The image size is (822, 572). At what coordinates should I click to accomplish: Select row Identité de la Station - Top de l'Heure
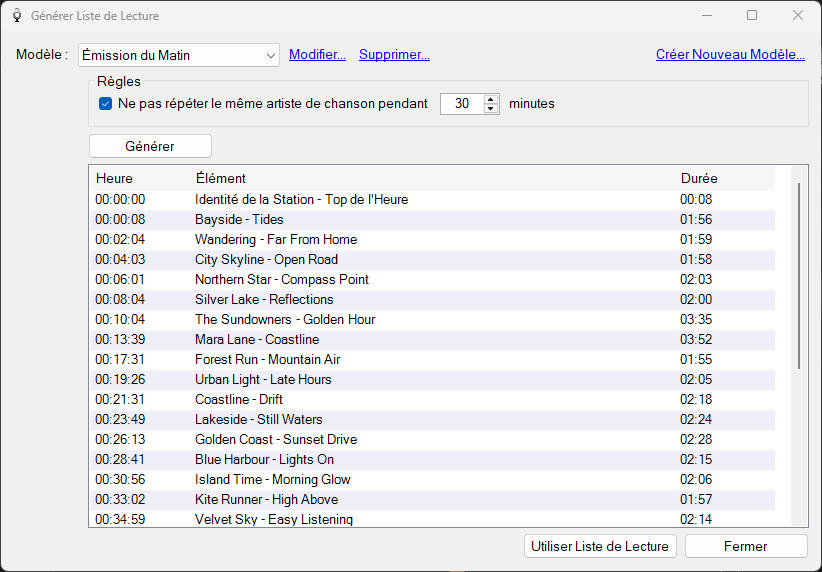point(432,199)
